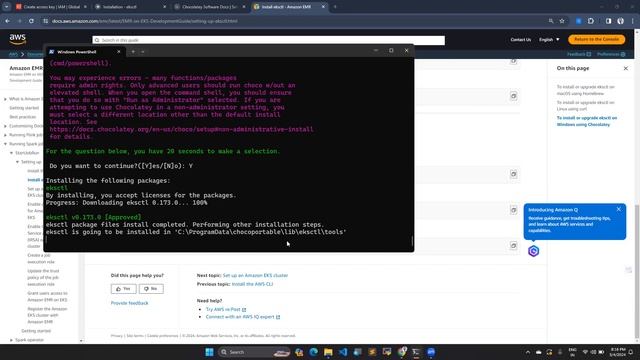Open Sublime Text from the taskbar
Image resolution: width=640 pixels, height=360 pixels.
click(x=372, y=352)
